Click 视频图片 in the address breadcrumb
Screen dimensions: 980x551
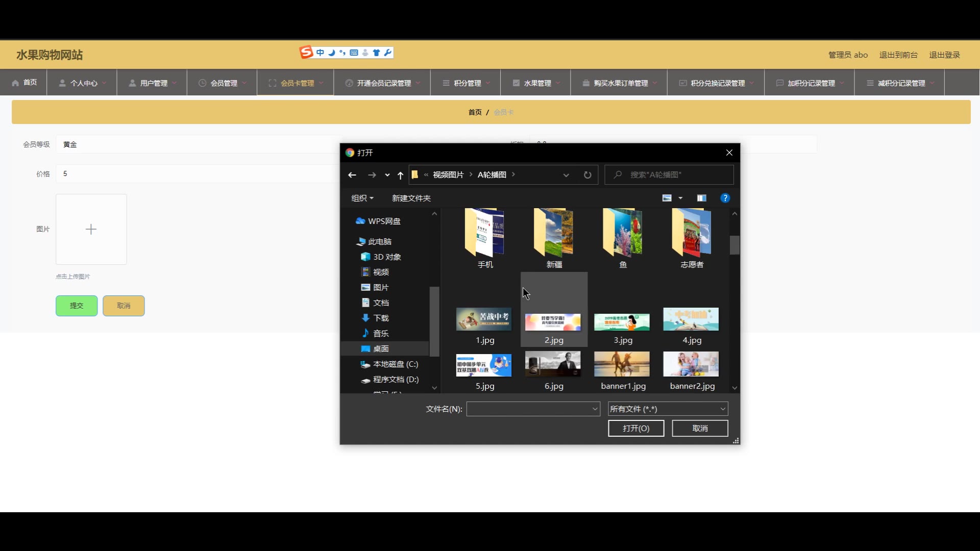pos(448,175)
